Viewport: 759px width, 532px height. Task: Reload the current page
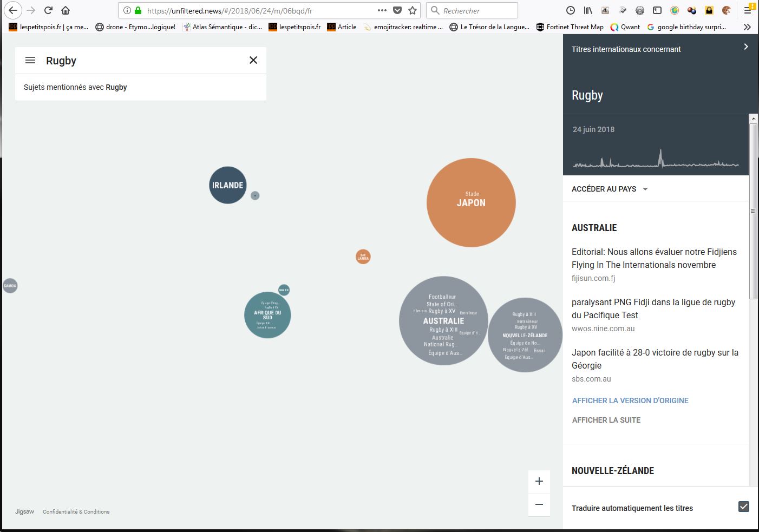click(48, 10)
